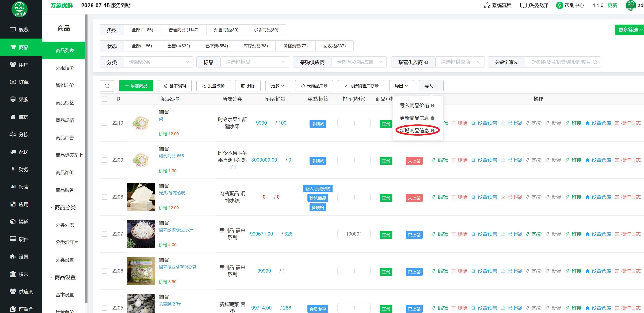This screenshot has width=644, height=313.
Task: Open the 应用 apps sidebar section
Action: (21, 204)
